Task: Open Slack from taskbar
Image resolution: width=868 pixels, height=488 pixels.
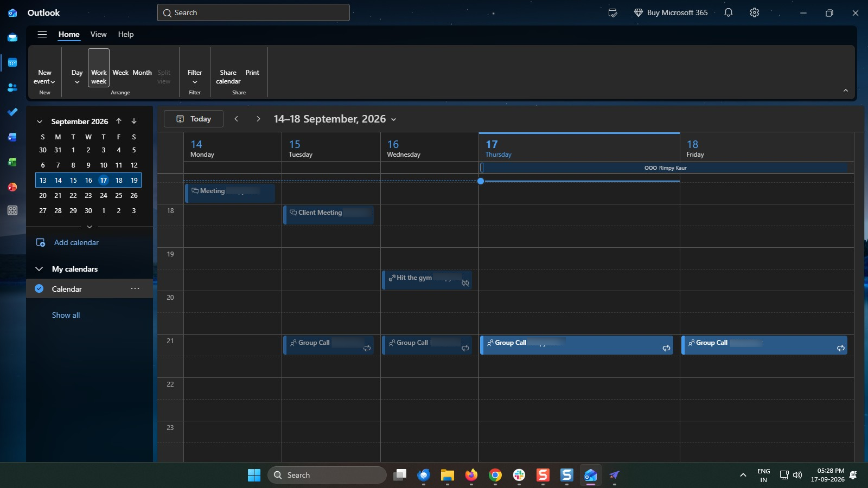Action: (519, 475)
